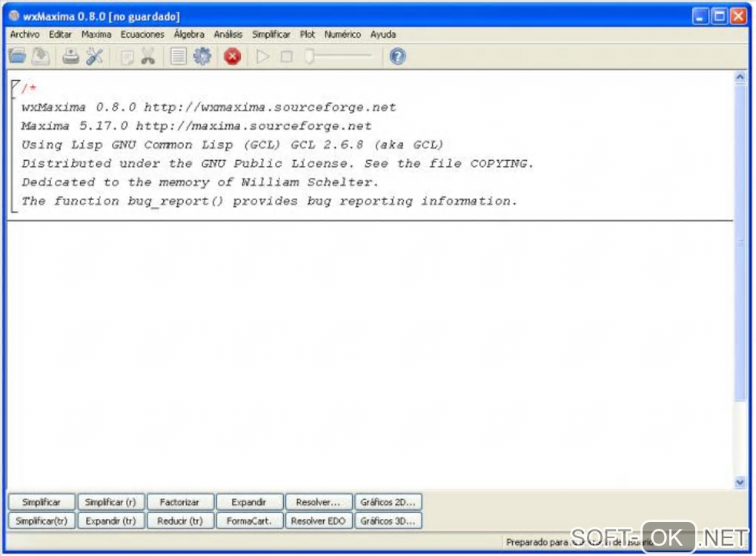Image resolution: width=756 pixels, height=556 pixels.
Task: Maximize the wxMaxima window
Action: [x=720, y=16]
